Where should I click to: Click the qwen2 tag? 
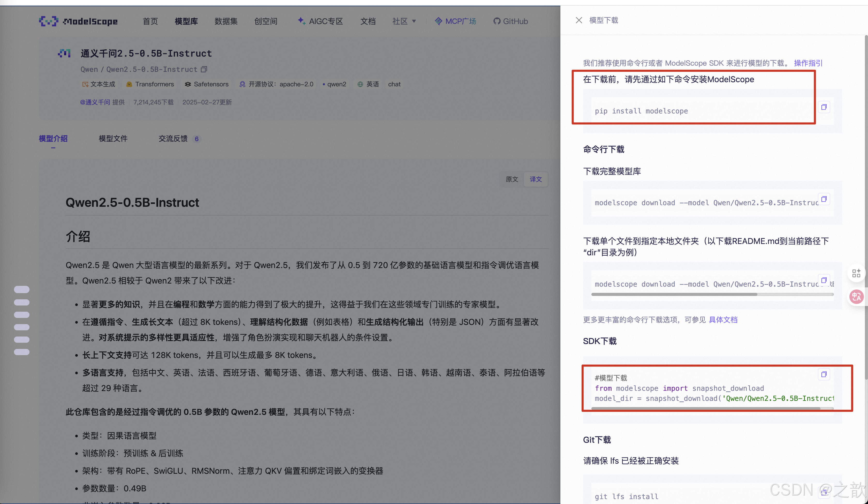point(334,84)
